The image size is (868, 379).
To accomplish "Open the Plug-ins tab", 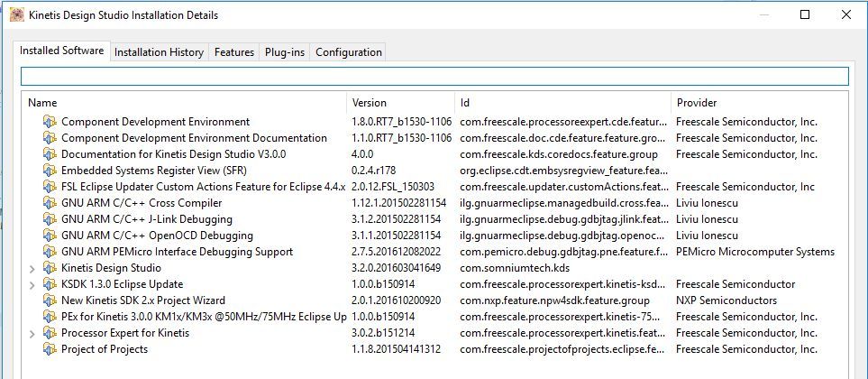I will (284, 52).
